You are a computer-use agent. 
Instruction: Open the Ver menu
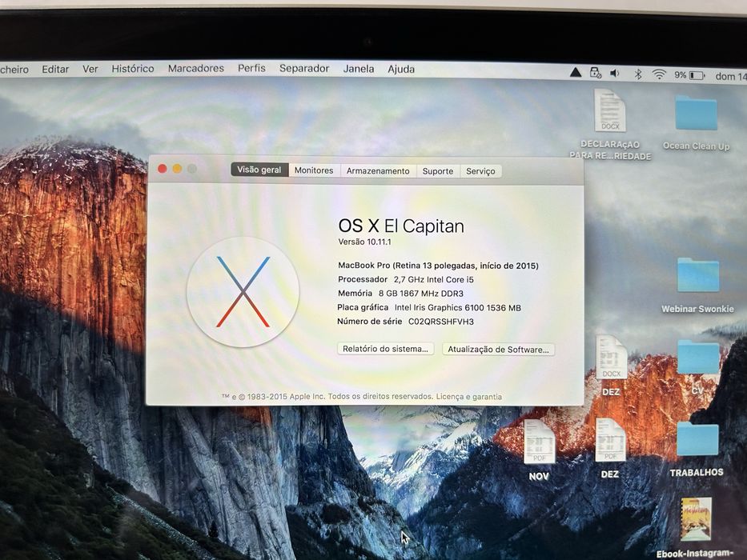pos(90,69)
